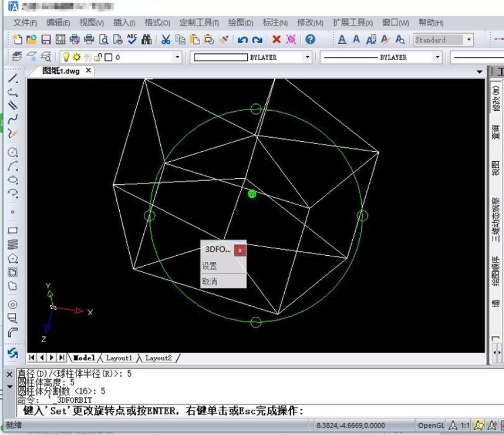The width and height of the screenshot is (504, 435).
Task: Open the layer 0 dropdown
Action: [177, 57]
